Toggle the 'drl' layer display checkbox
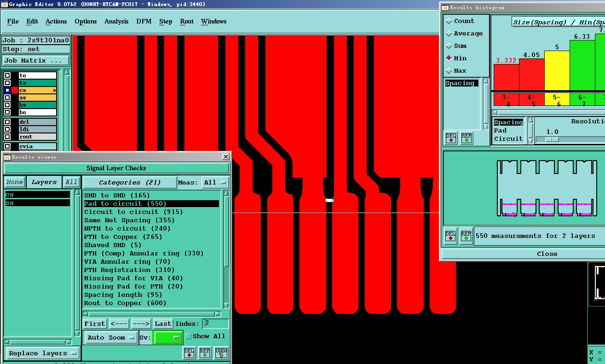 [7, 122]
